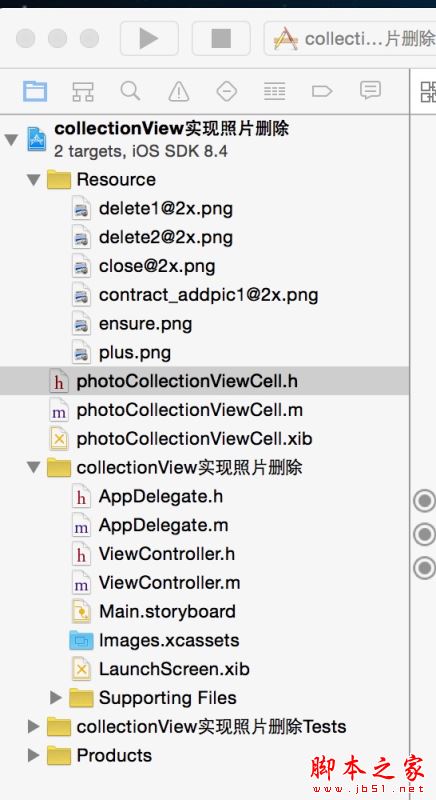Open the Find navigator magnifier icon
Screen dimensions: 436x800
(130, 91)
